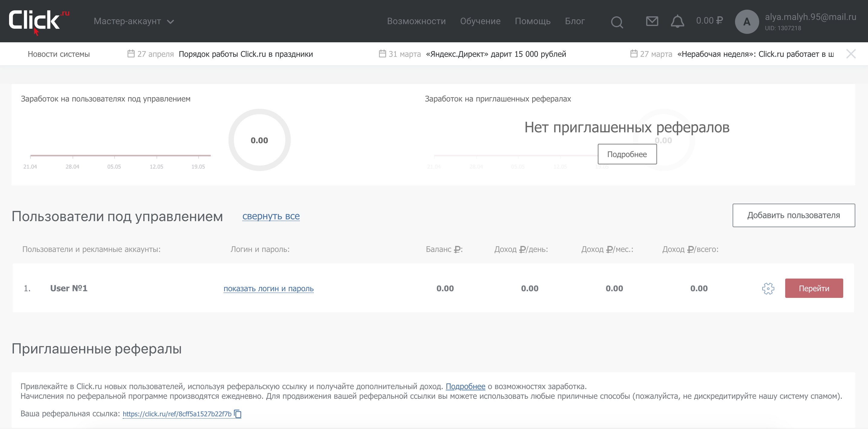
Task: Open the messages envelope icon
Action: pyautogui.click(x=652, y=21)
